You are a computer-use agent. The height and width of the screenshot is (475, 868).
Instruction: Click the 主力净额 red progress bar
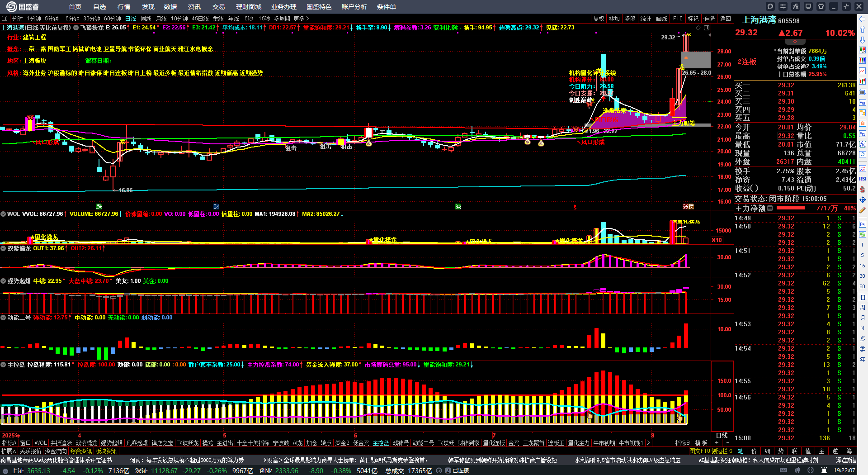pyautogui.click(x=790, y=209)
